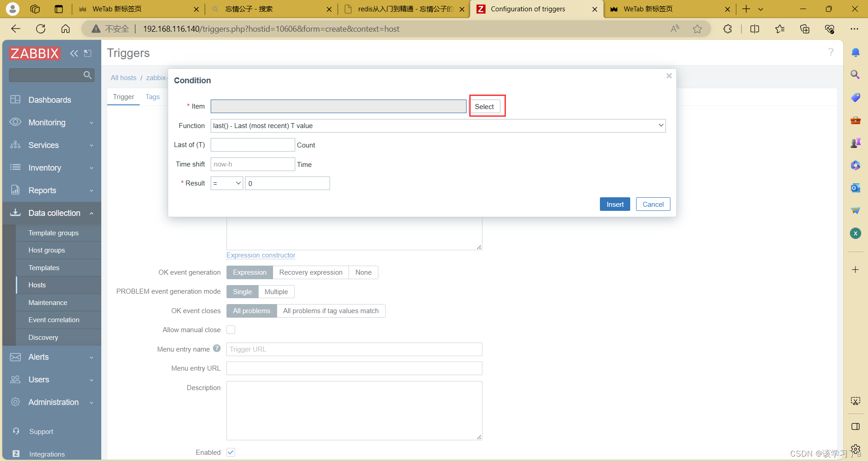Viewport: 868px width, 462px height.
Task: Click the sidebar search magnifier icon
Action: tap(87, 75)
